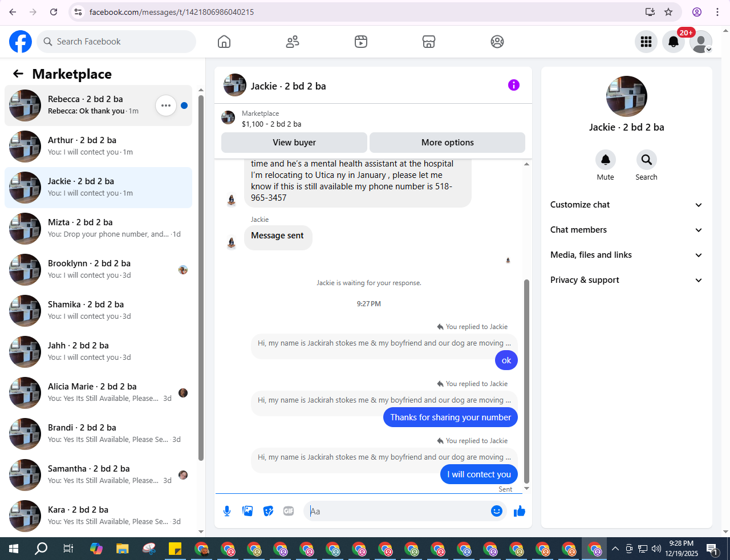Open Windows Start menu
The height and width of the screenshot is (560, 730).
point(14,549)
